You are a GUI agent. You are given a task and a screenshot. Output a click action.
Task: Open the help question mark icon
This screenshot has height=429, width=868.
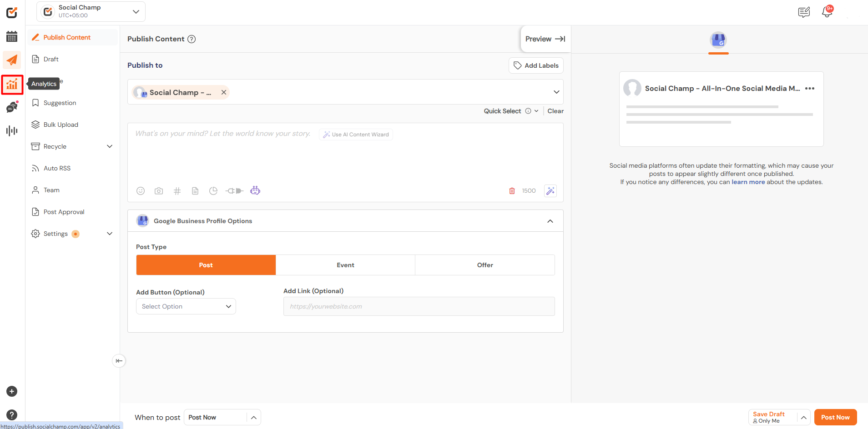point(12,414)
